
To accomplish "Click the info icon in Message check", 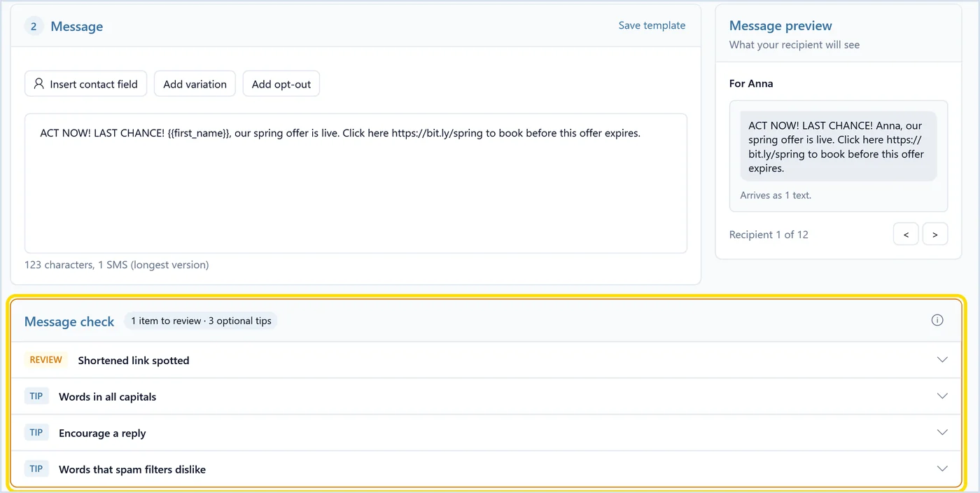I will (937, 320).
